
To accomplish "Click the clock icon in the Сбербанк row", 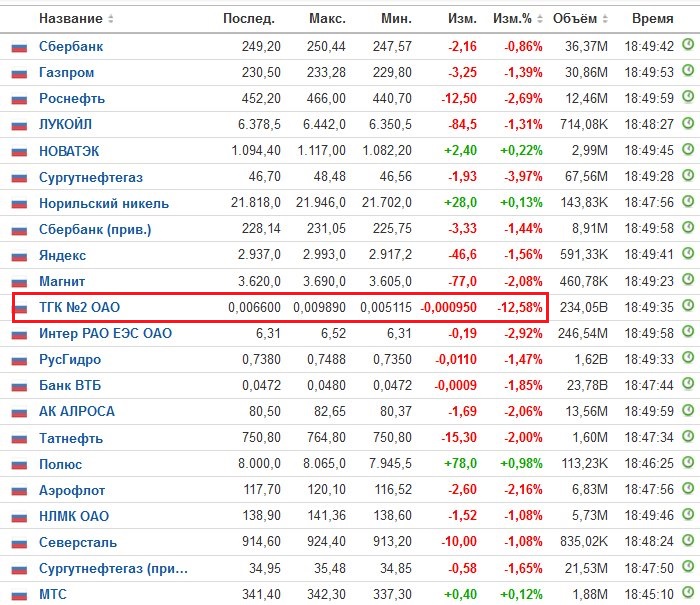I will point(688,44).
